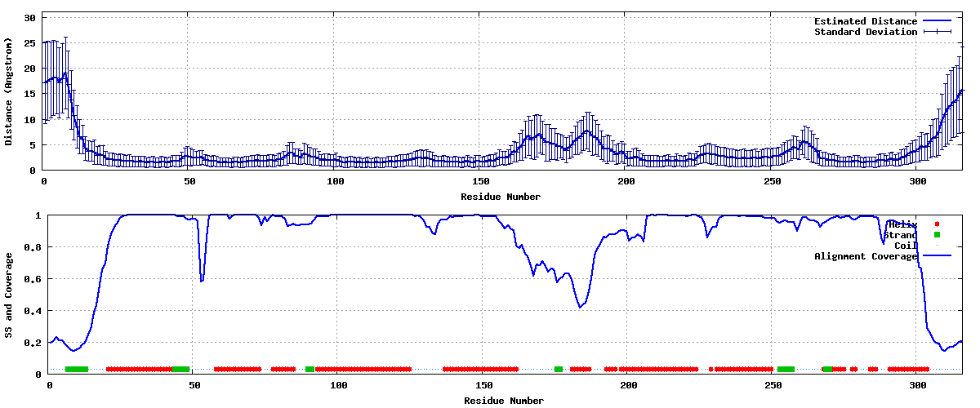Viewport: 980px width, 408px height.
Task: Click the Standard Deviation legend label
Action: [866, 32]
